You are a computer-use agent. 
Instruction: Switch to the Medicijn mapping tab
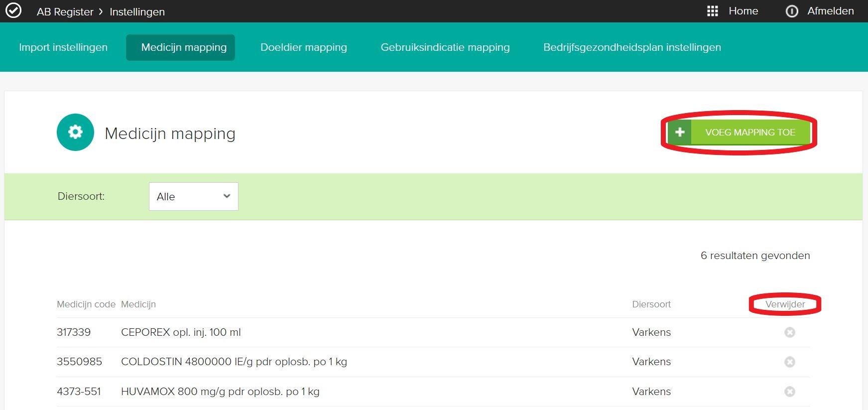coord(184,47)
